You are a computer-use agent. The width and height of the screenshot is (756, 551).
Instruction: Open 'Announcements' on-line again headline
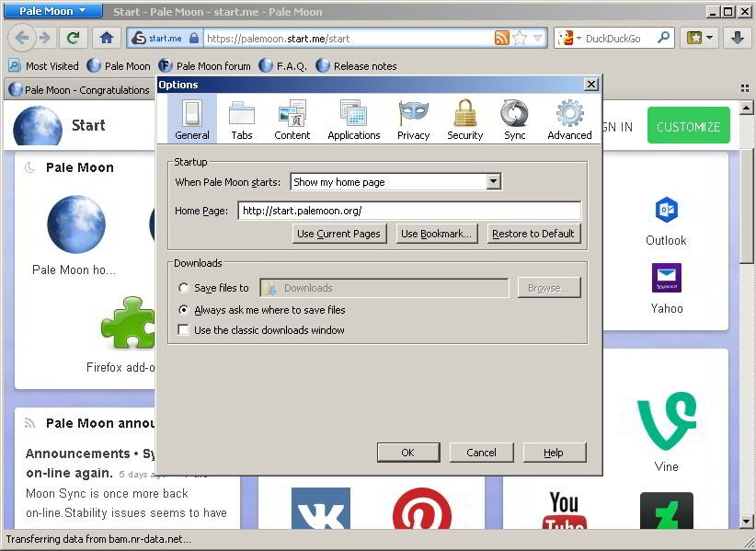91,464
